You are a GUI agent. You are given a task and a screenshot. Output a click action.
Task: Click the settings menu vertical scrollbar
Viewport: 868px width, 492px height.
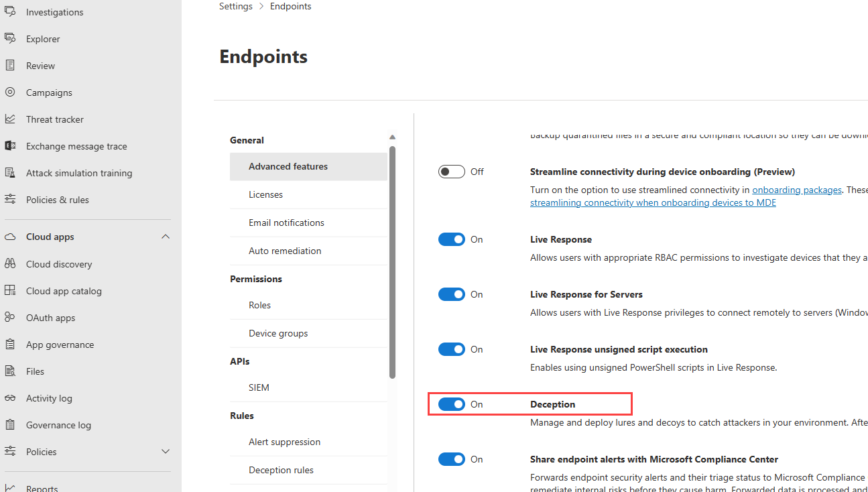393,261
